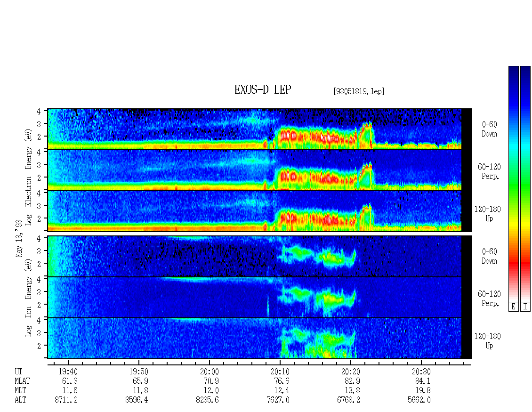Select the UT row label
The width and height of the screenshot is (532, 412).
point(18,372)
